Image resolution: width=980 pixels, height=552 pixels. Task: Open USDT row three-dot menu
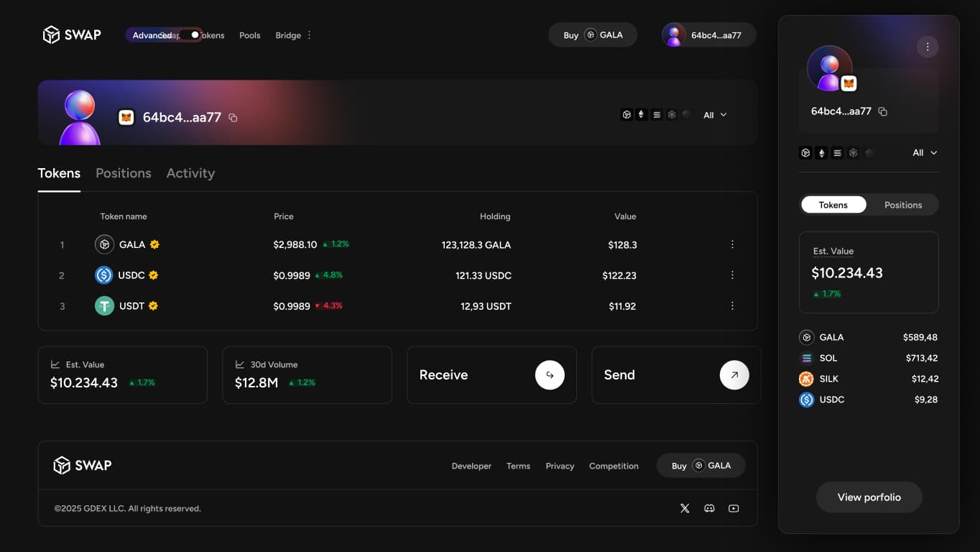732,305
